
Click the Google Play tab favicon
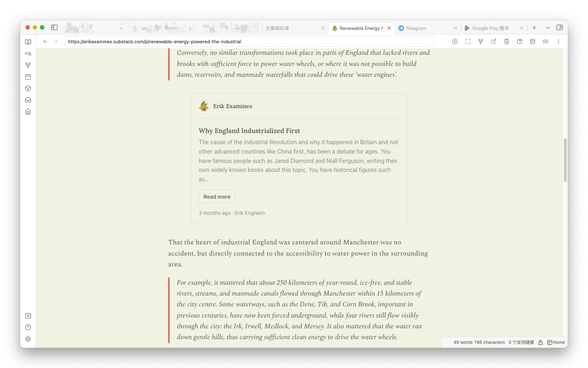coord(467,28)
